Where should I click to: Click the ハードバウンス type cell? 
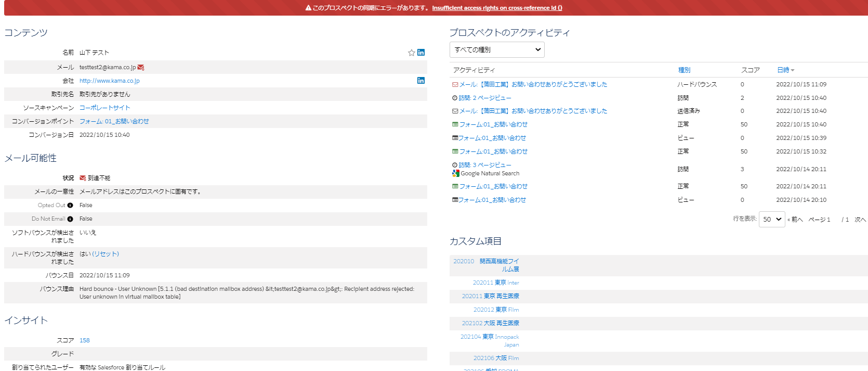pos(697,84)
